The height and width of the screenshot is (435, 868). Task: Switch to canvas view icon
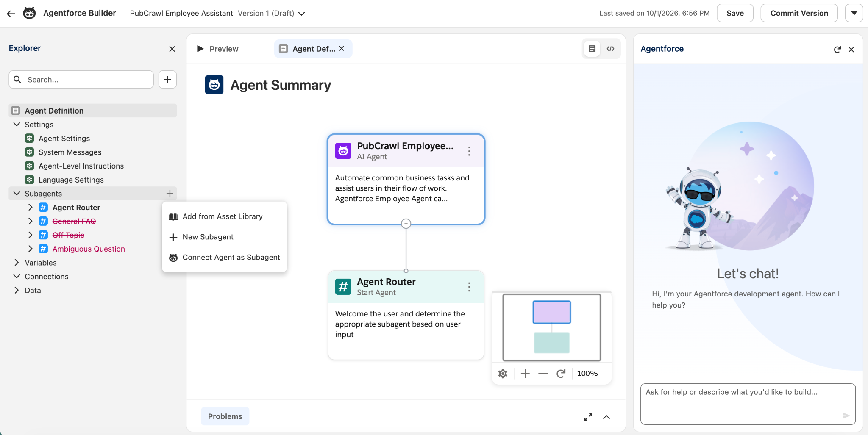592,49
